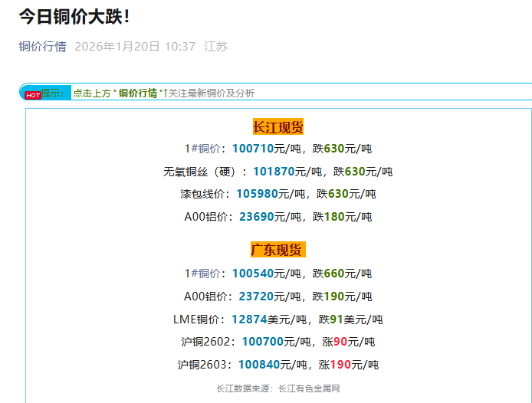Image resolution: width=532 pixels, height=403 pixels.
Task: Open the 铜价行情 account link under the title
Action: 42,47
